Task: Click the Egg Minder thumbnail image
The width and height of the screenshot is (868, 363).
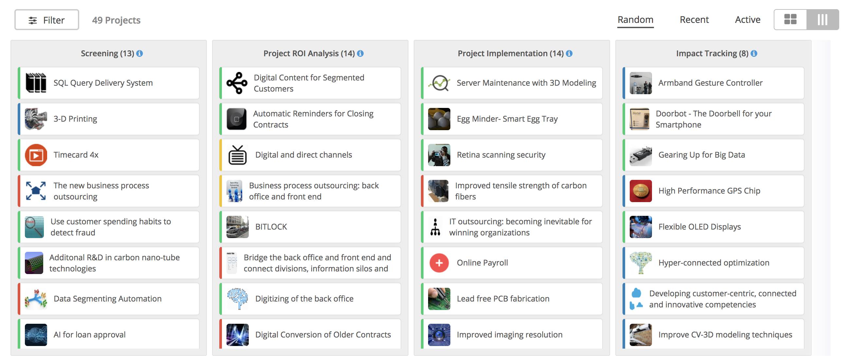Action: click(x=439, y=119)
